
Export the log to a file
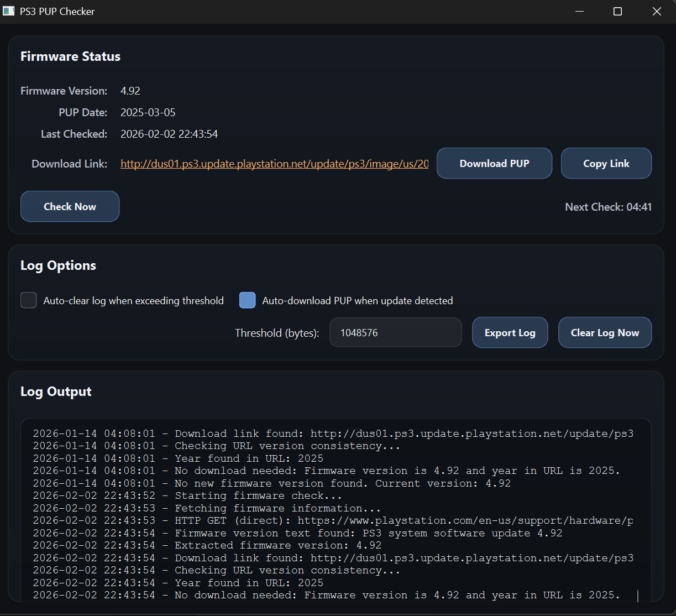point(510,332)
